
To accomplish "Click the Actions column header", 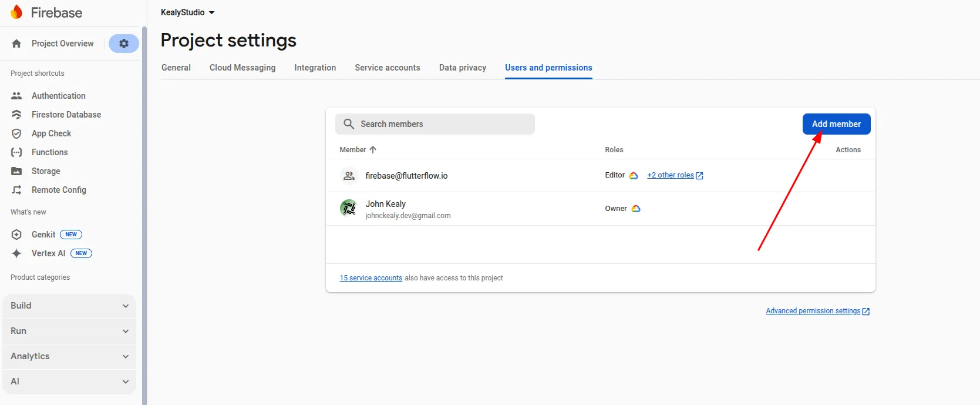I will pos(848,150).
